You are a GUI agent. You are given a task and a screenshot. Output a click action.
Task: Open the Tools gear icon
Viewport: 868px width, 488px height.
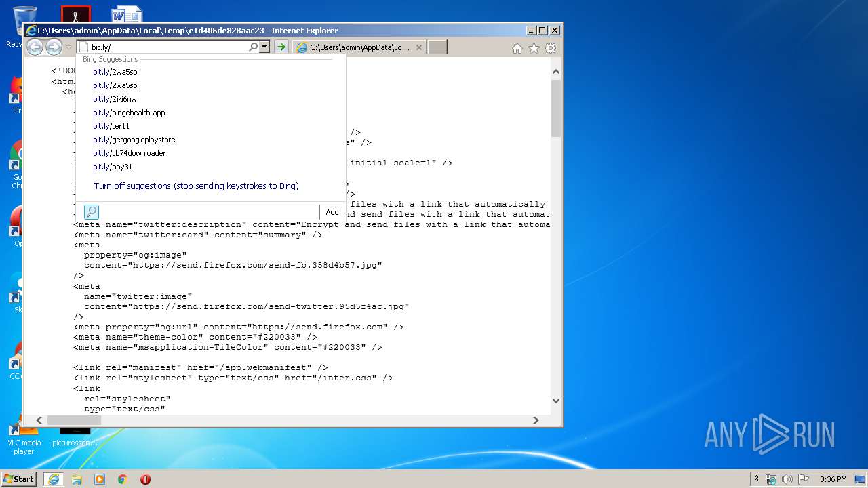[x=551, y=48]
